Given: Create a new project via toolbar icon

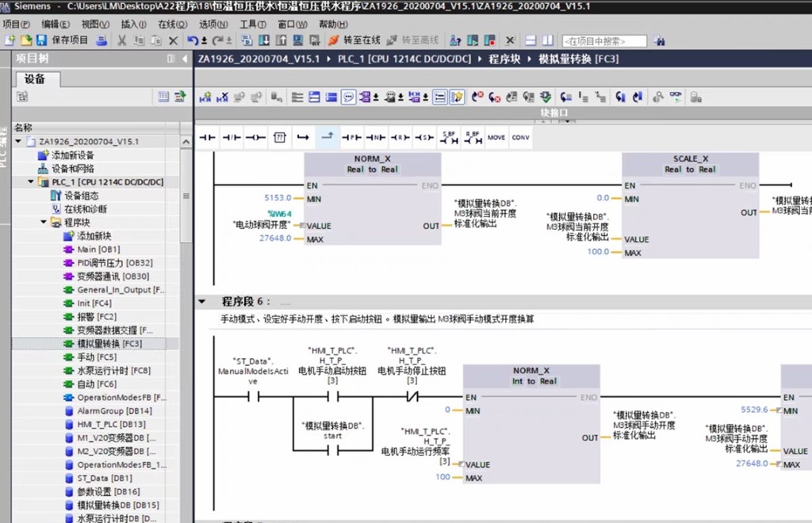Looking at the screenshot, I should 10,40.
